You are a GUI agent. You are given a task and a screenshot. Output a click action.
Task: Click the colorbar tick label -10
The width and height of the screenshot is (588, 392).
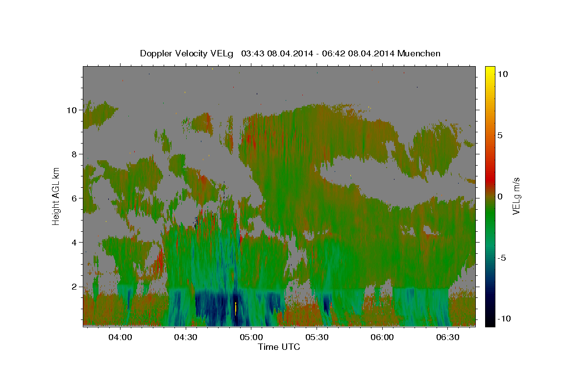point(504,318)
